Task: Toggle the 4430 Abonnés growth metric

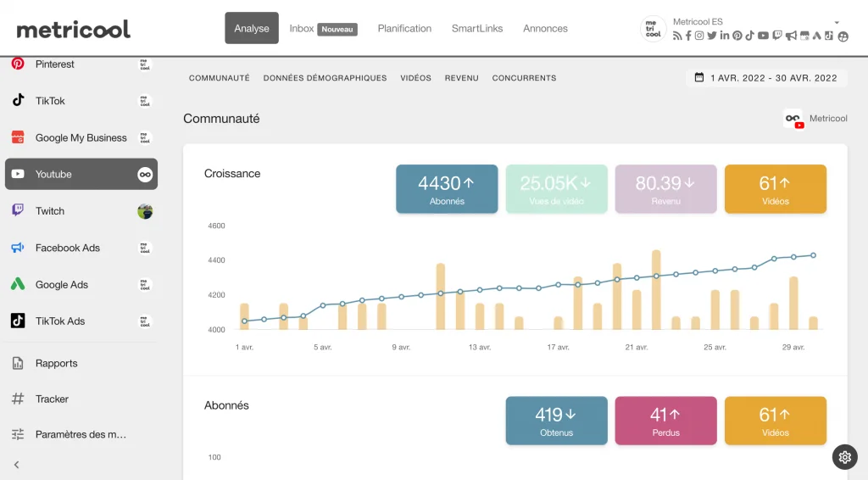Action: point(447,189)
